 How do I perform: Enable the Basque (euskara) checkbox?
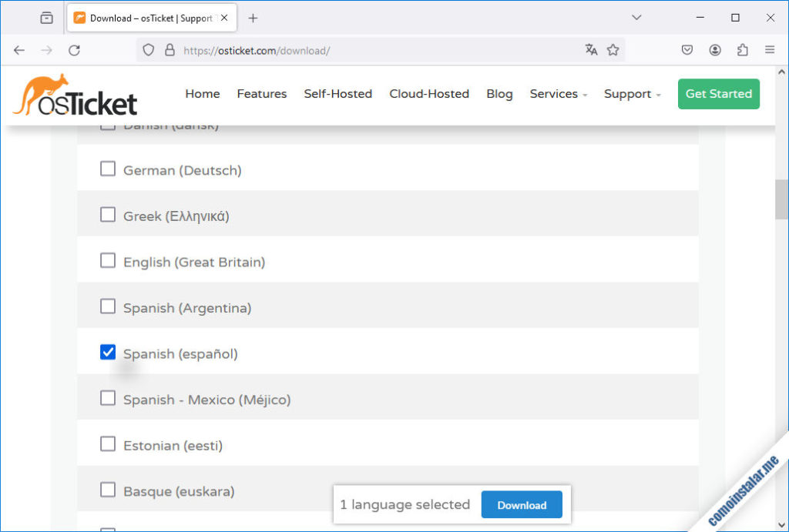108,490
